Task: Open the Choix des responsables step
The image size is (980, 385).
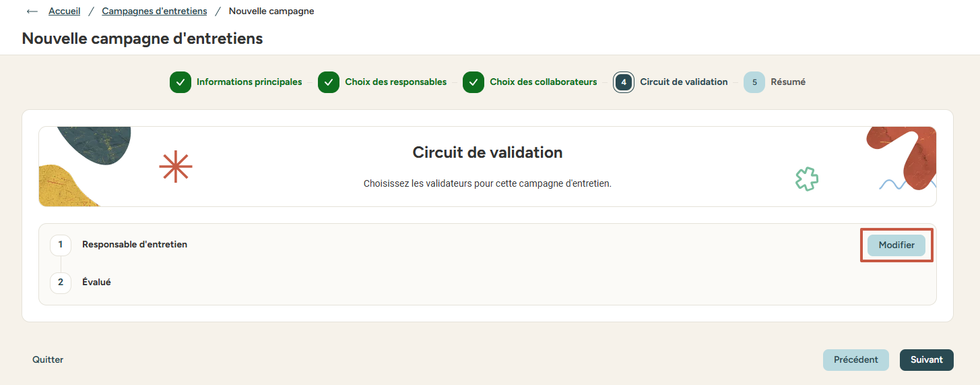Action: click(x=396, y=82)
